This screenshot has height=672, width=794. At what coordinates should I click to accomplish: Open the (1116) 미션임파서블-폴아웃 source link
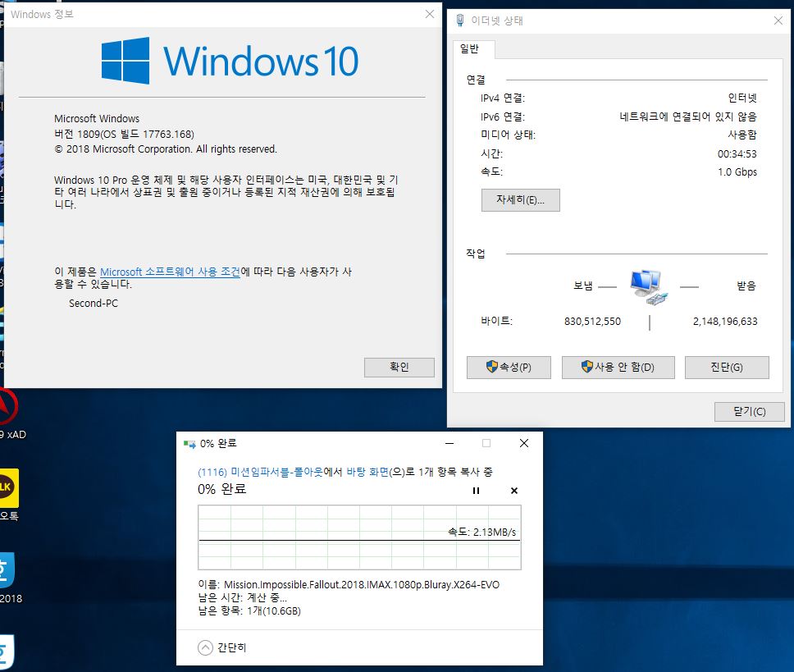tap(260, 472)
